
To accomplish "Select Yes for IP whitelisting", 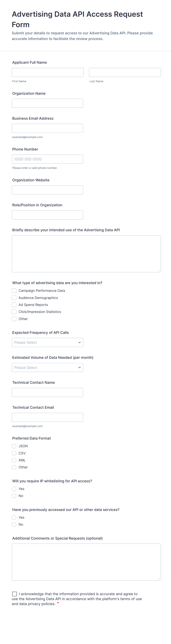I will (x=14, y=489).
